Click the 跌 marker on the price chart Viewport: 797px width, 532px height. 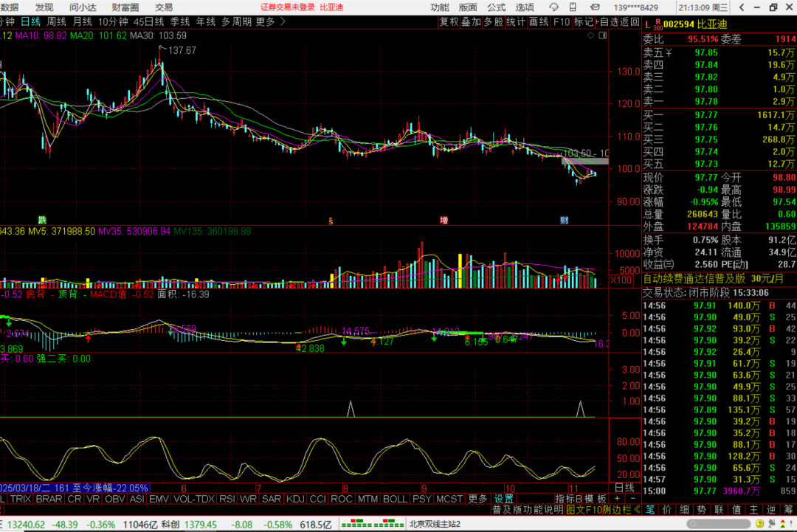(x=42, y=220)
